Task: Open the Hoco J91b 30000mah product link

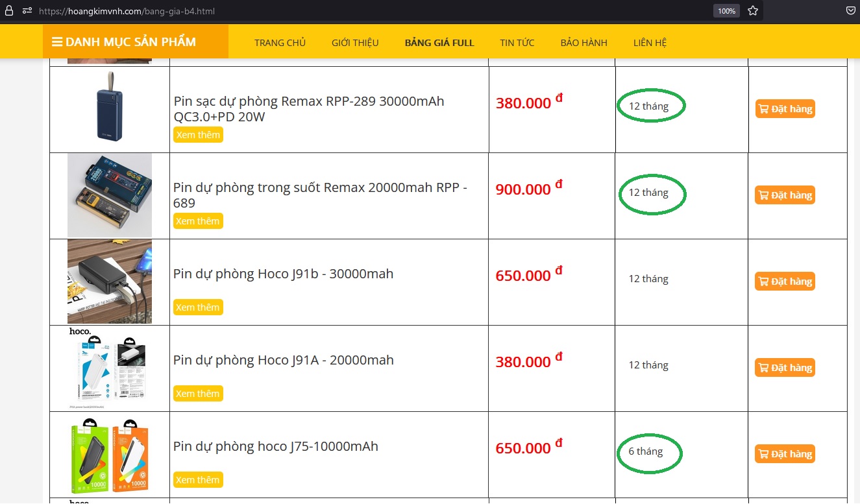Action: 283,274
